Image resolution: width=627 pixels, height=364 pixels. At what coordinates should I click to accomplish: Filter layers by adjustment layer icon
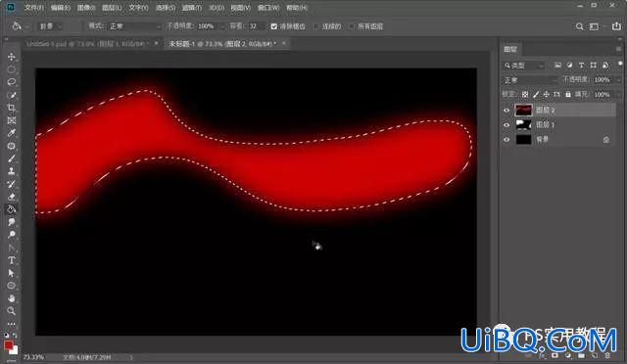[570, 66]
